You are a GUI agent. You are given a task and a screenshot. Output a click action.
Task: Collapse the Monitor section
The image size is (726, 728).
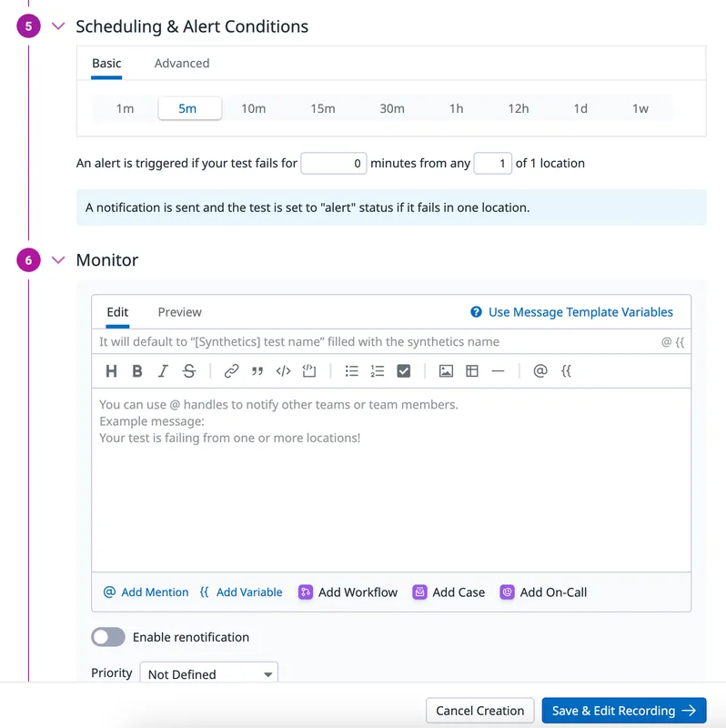click(x=58, y=260)
